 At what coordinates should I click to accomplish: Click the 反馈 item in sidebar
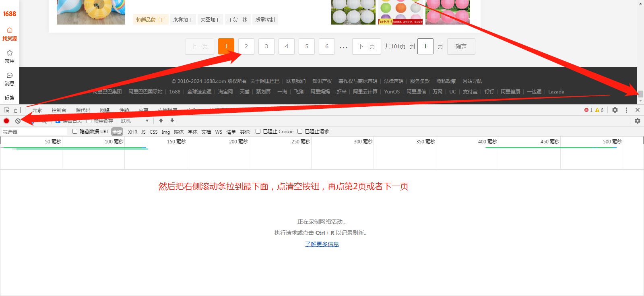(10, 98)
